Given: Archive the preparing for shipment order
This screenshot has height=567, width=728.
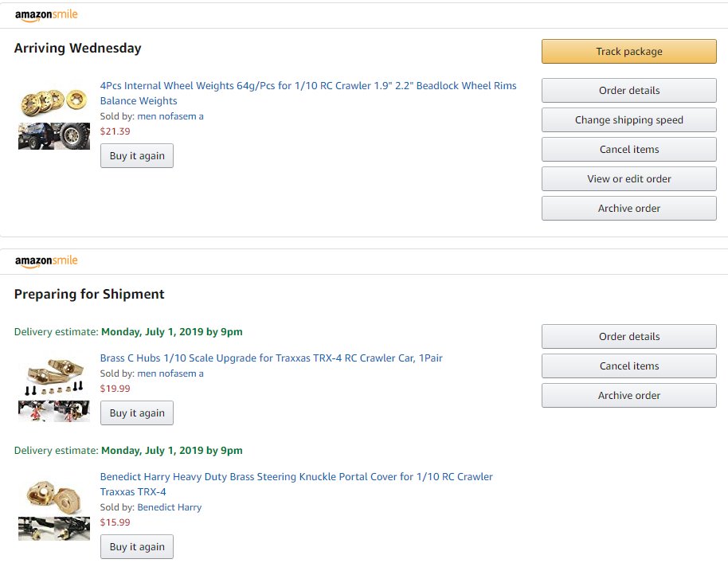Looking at the screenshot, I should click(x=628, y=396).
